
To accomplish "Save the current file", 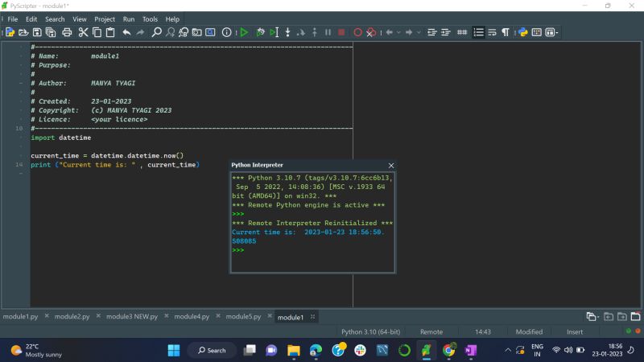I will point(37,32).
